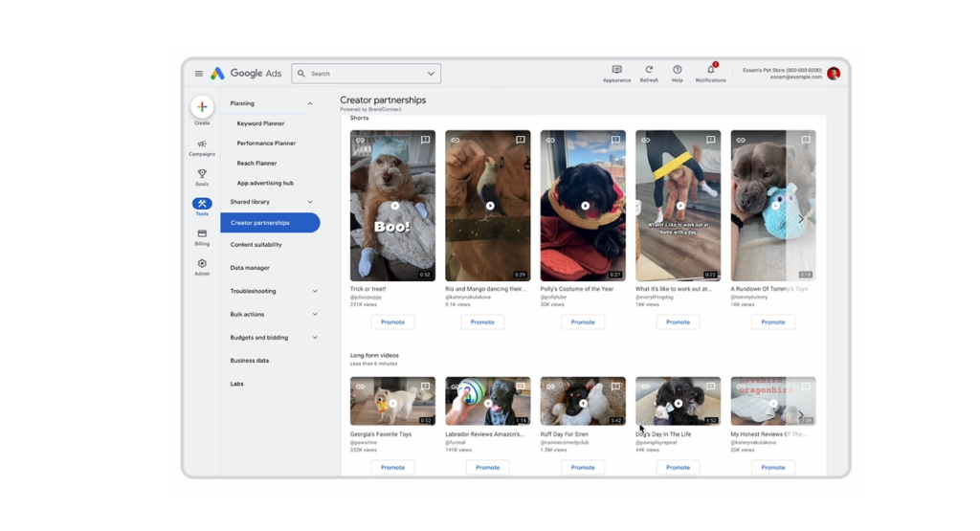This screenshot has width=980, height=531.
Task: Open the search bar dropdown arrow
Action: [431, 74]
